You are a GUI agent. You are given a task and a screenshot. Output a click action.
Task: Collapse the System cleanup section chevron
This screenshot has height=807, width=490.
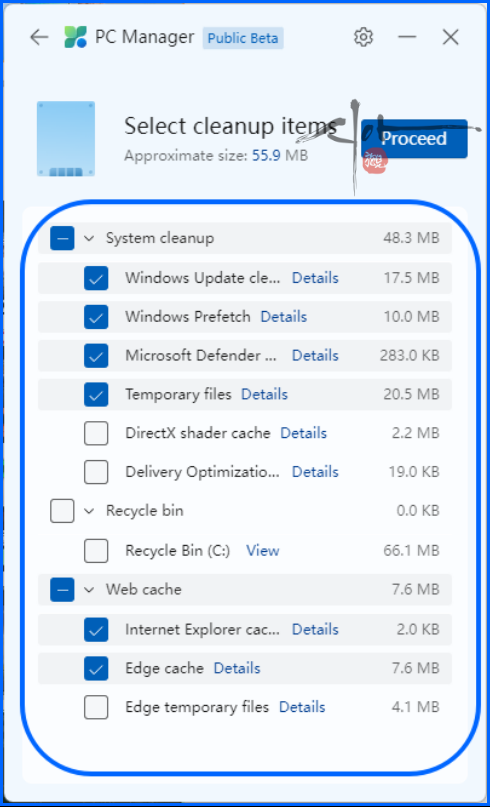click(89, 238)
